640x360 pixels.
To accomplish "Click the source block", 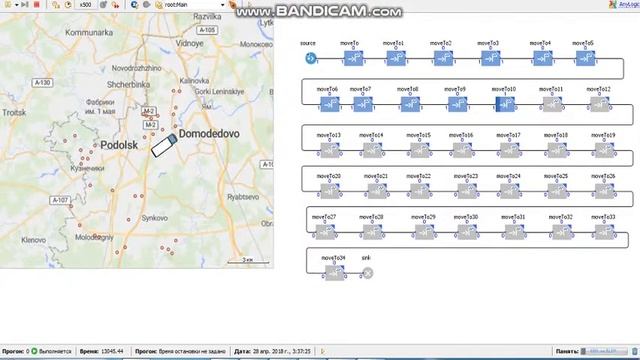I will point(311,58).
